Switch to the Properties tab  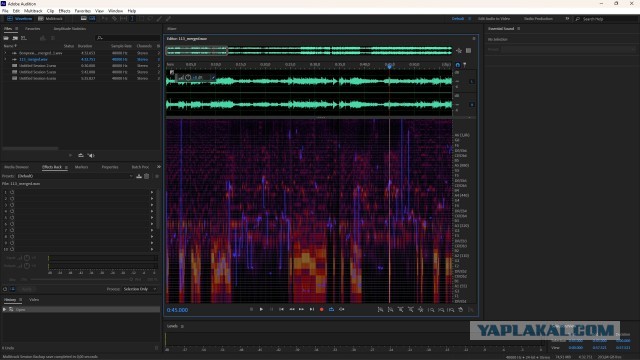pyautogui.click(x=110, y=167)
